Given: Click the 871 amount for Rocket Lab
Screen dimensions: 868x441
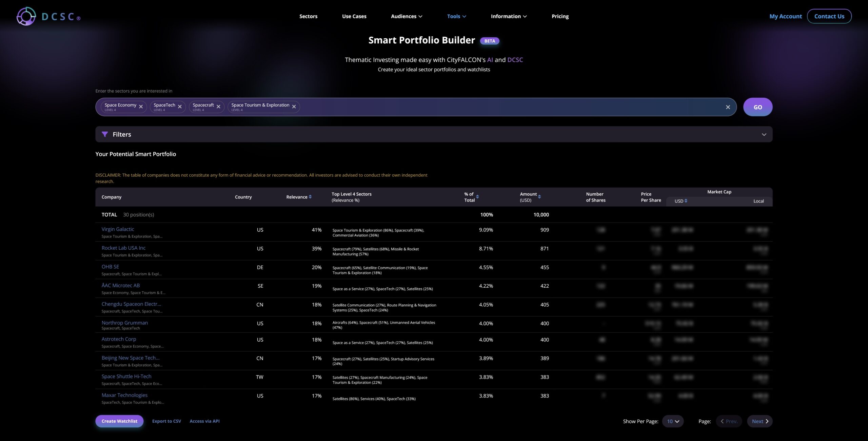Looking at the screenshot, I should tap(545, 249).
